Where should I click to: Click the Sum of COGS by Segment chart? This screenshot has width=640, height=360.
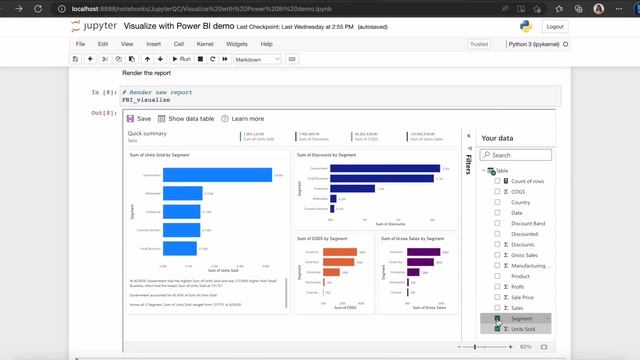334,273
